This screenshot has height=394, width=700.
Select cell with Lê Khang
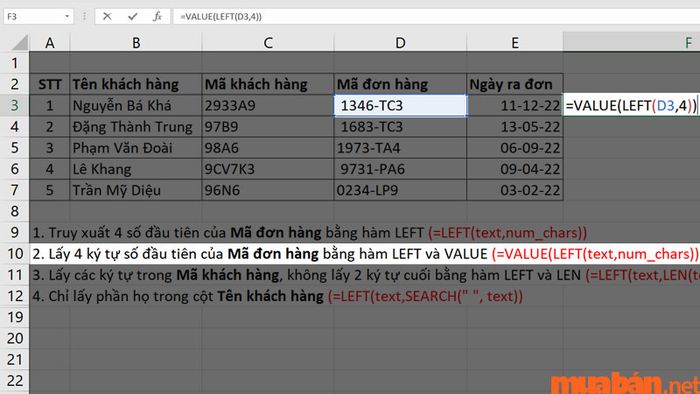click(x=136, y=169)
